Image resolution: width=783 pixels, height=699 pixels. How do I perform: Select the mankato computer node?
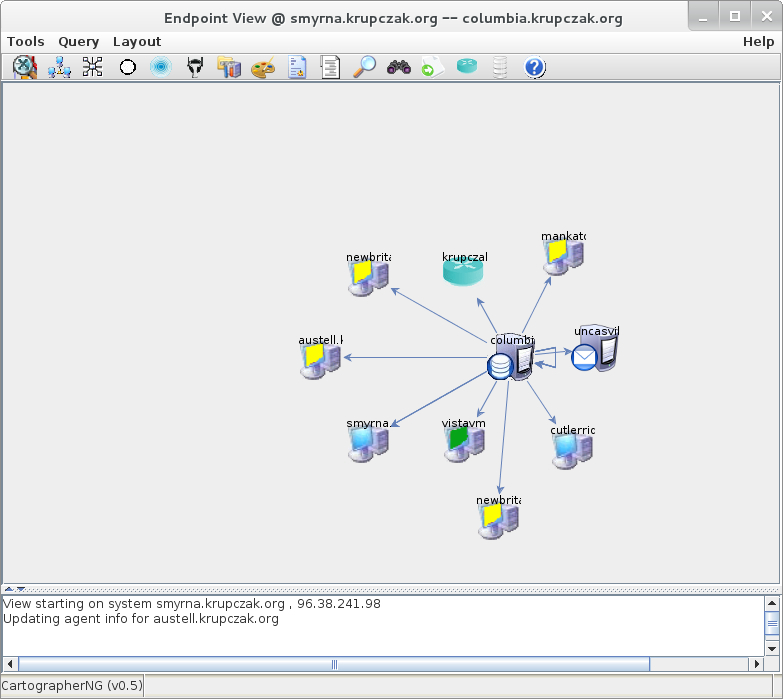563,256
